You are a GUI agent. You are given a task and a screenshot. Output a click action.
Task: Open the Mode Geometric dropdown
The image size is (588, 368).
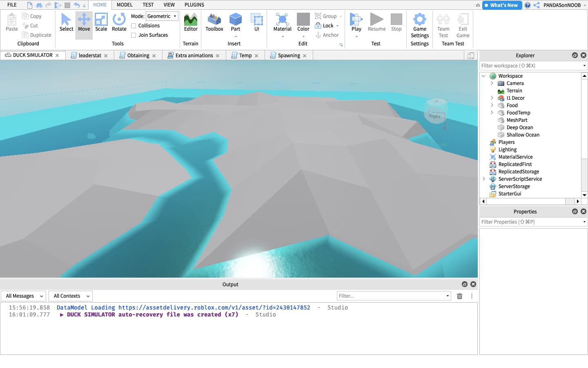[x=162, y=16]
